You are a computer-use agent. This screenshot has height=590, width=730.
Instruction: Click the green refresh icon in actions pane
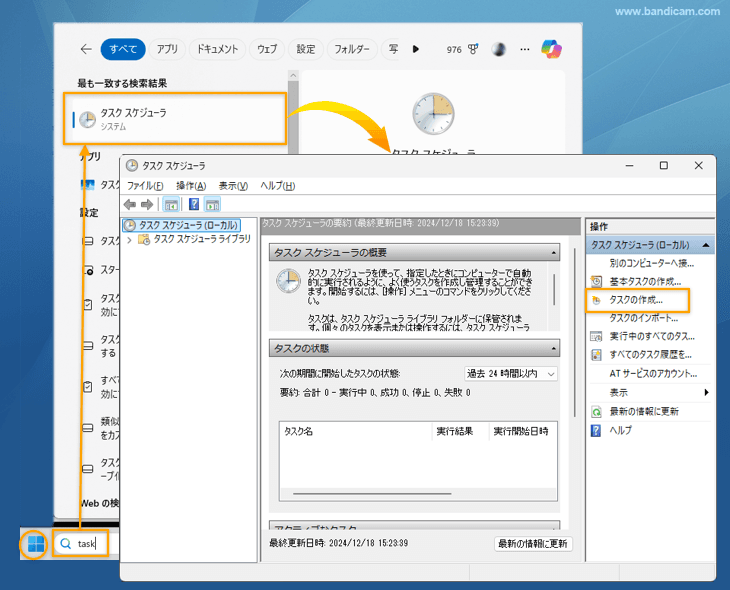point(596,412)
